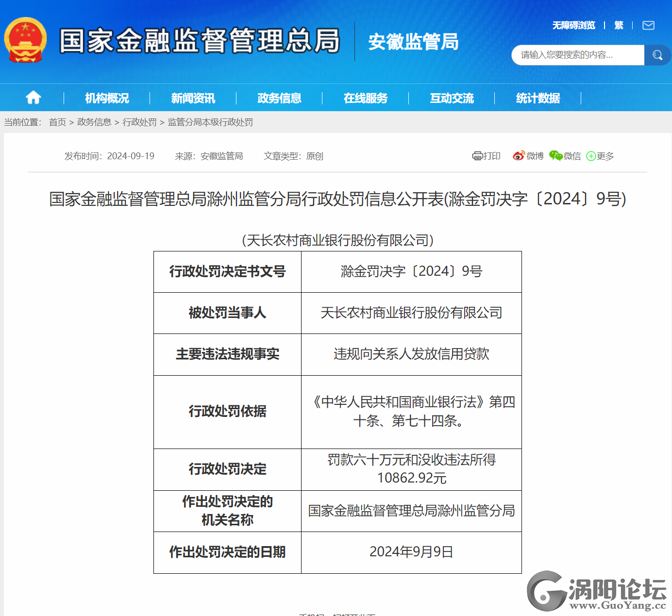Open 政务信息 menu
Screen dimensions: 672x616
279,98
